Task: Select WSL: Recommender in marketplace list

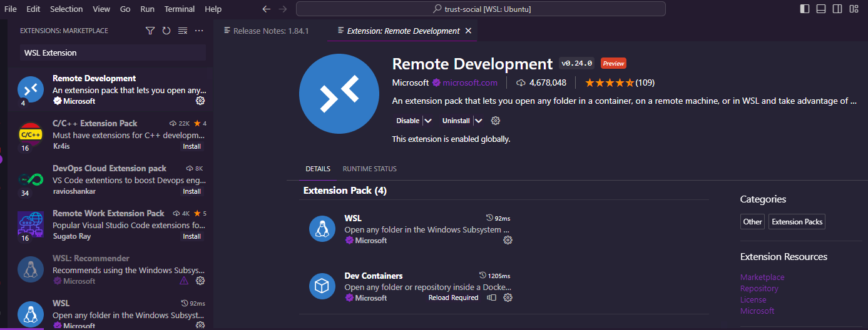Action: [x=110, y=270]
